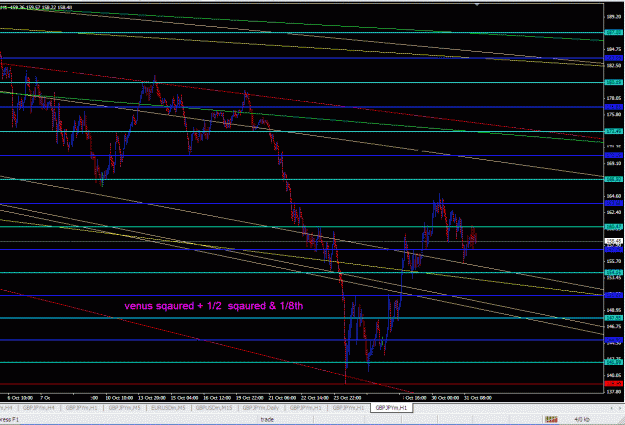Viewport: 625px width, 425px height.
Task: Click time axis label 22 Oct 14:00
Action: (314, 398)
